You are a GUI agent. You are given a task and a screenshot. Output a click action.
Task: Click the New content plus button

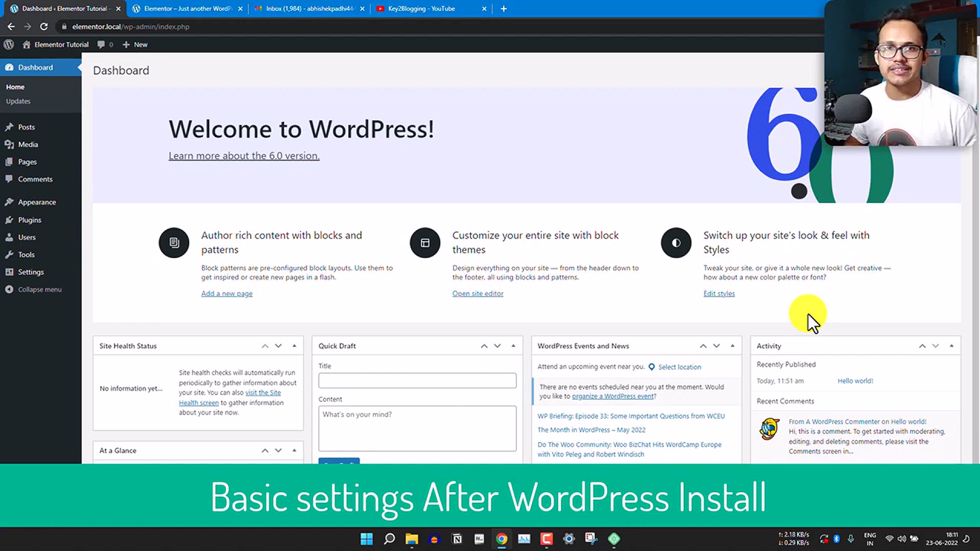coord(135,44)
